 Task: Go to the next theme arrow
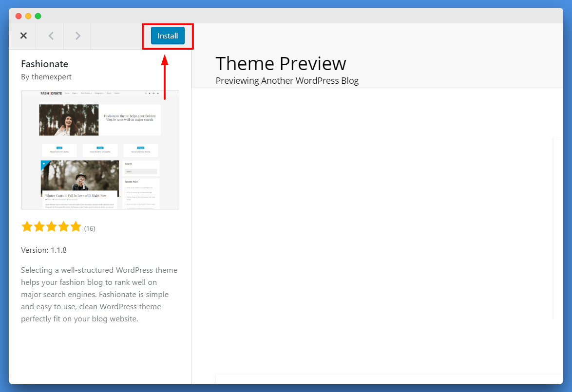coord(77,36)
